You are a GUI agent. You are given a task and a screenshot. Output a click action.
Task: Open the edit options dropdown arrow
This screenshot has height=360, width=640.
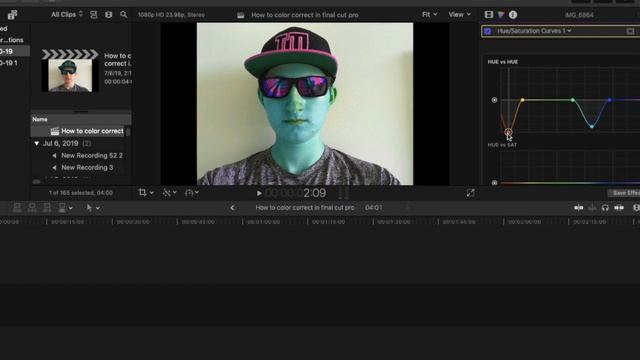pyautogui.click(x=71, y=208)
